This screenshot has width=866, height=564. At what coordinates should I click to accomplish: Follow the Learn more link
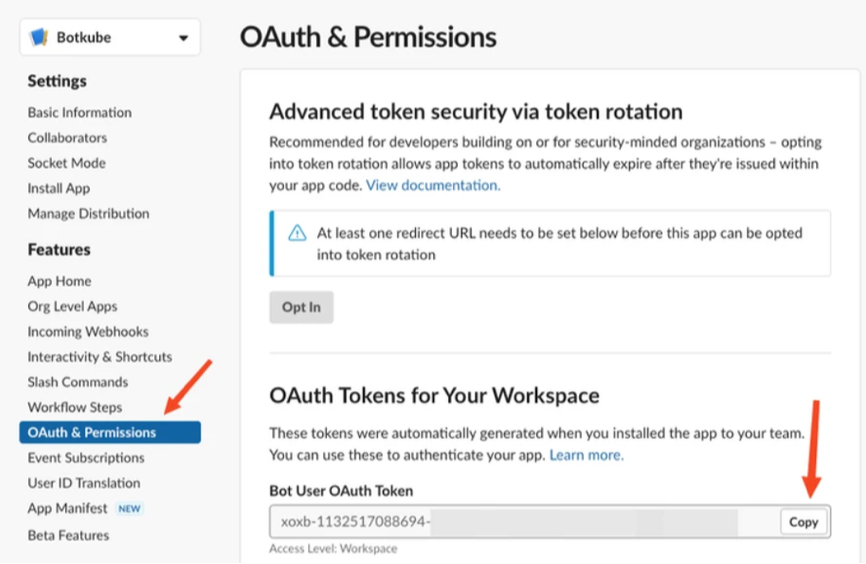[586, 455]
